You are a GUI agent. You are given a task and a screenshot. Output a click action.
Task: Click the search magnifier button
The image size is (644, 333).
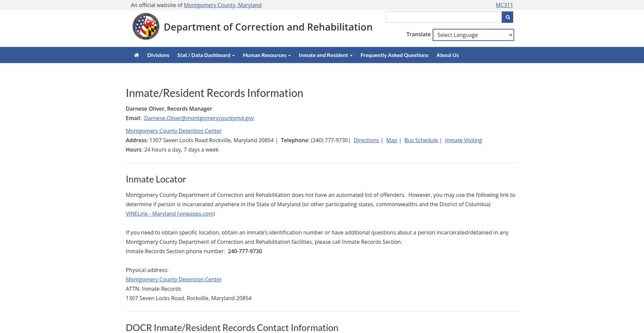(507, 17)
